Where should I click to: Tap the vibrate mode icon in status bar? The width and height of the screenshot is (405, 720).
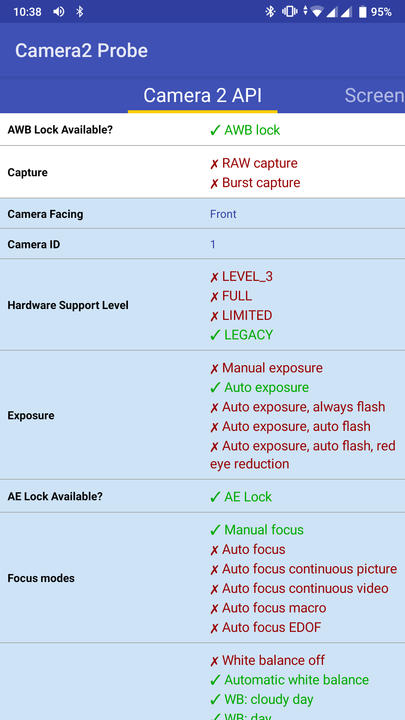point(290,12)
